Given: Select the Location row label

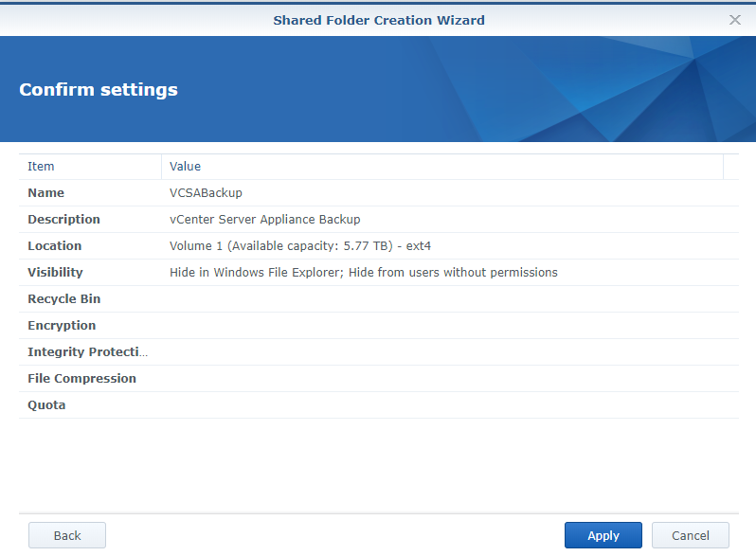Looking at the screenshot, I should point(55,246).
